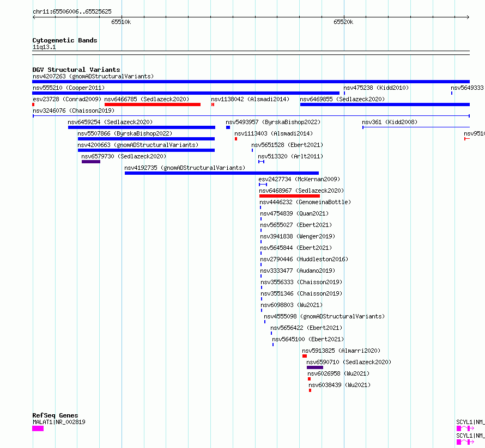485x448 pixels.
Task: Click the 65520k ruler tick label
Action: [x=343, y=22]
